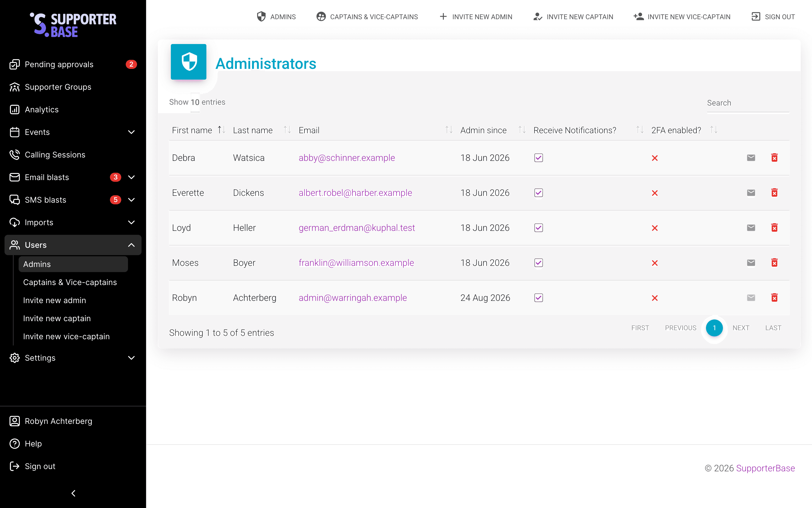Sort by First name column arrows
The height and width of the screenshot is (508, 812).
point(221,130)
